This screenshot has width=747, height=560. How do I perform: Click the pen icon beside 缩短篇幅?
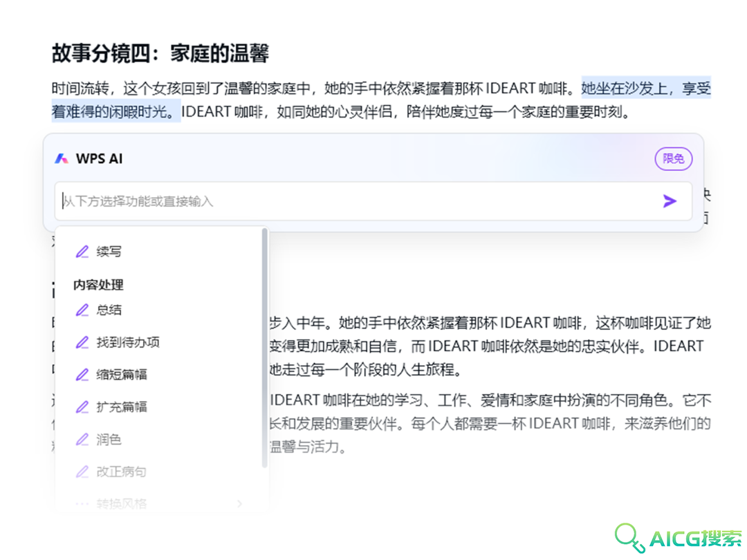point(82,375)
